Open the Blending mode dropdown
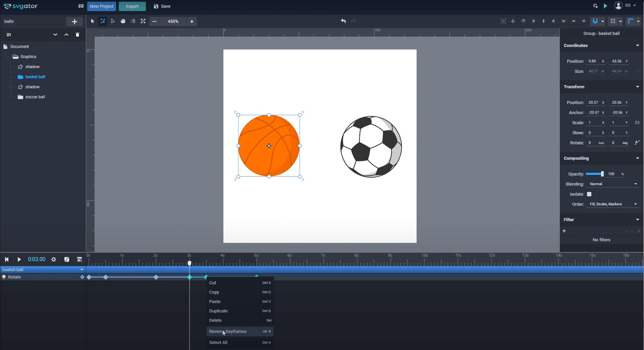This screenshot has width=644, height=350. [613, 184]
